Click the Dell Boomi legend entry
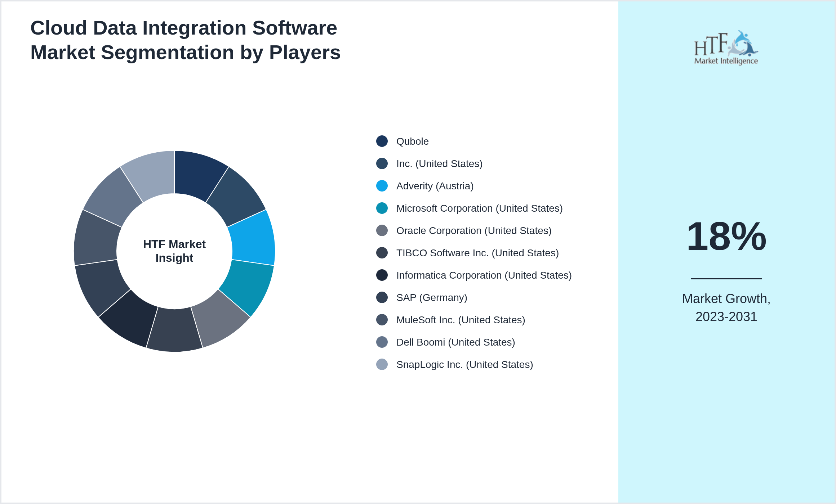The image size is (836, 504). (x=455, y=342)
